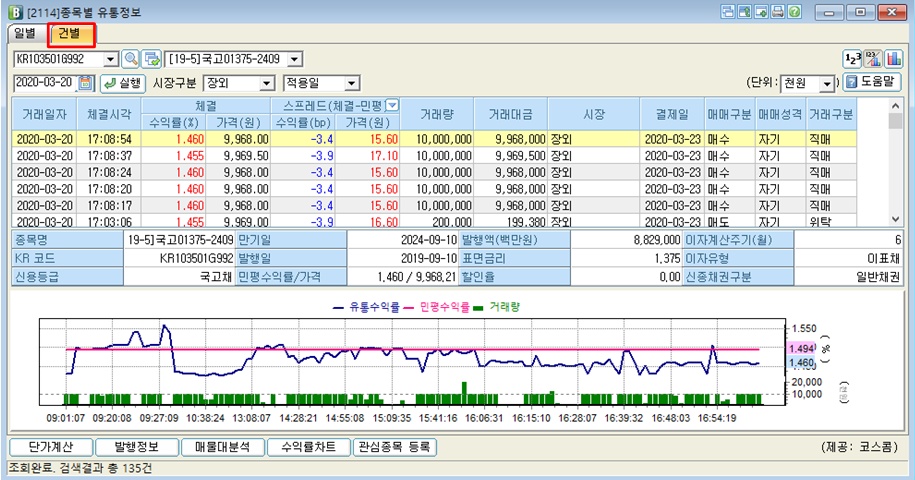Screen dimensions: 915x480
Task: Expand the 적용일 dropdown
Action: [x=351, y=83]
